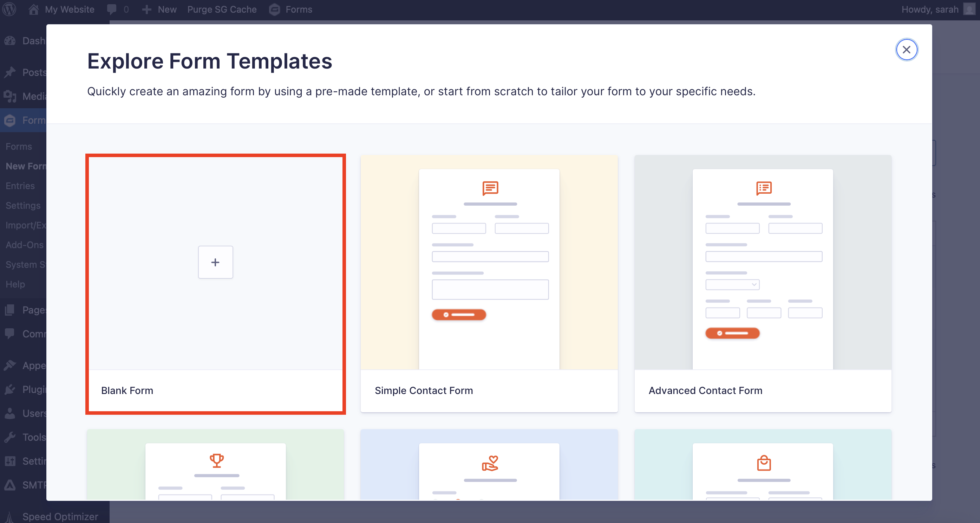Select the trophy contest form template
Screen dimensions: 980x523
215,464
